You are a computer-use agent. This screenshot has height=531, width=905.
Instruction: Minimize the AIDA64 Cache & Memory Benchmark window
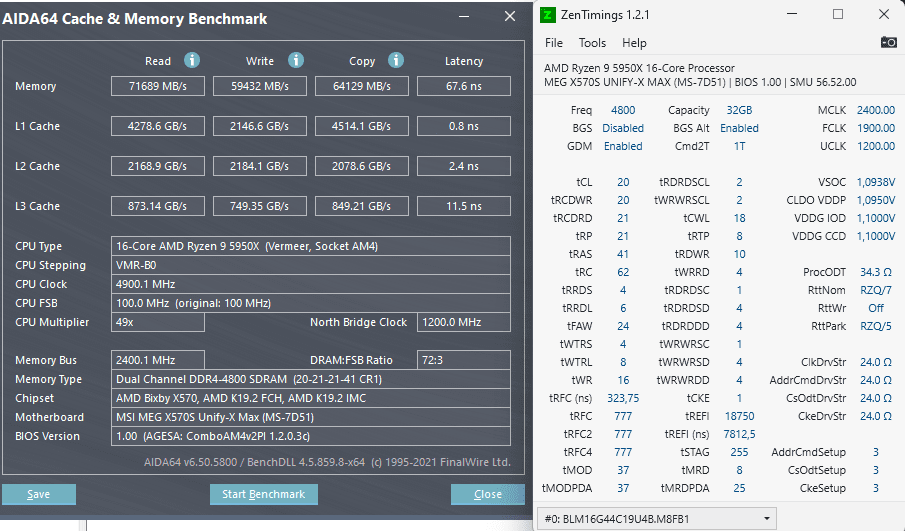click(x=463, y=16)
